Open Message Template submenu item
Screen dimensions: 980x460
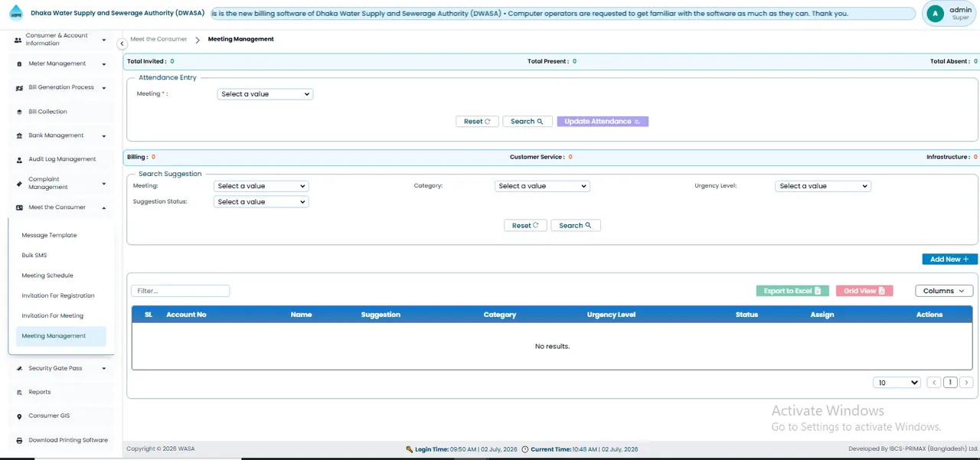pyautogui.click(x=50, y=236)
